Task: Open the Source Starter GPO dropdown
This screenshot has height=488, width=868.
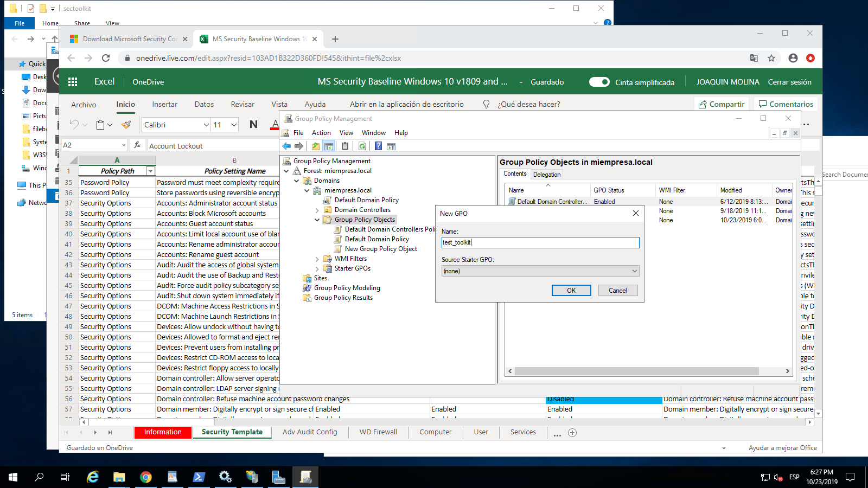Action: (540, 271)
